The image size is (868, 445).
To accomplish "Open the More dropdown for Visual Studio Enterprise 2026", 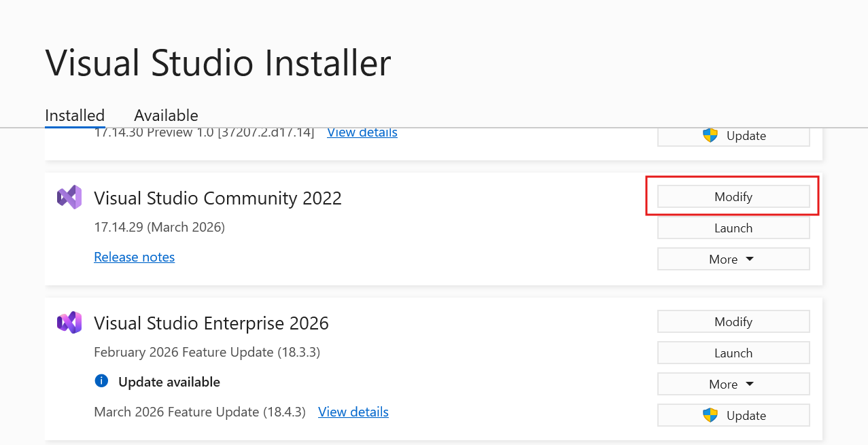I will pos(733,384).
